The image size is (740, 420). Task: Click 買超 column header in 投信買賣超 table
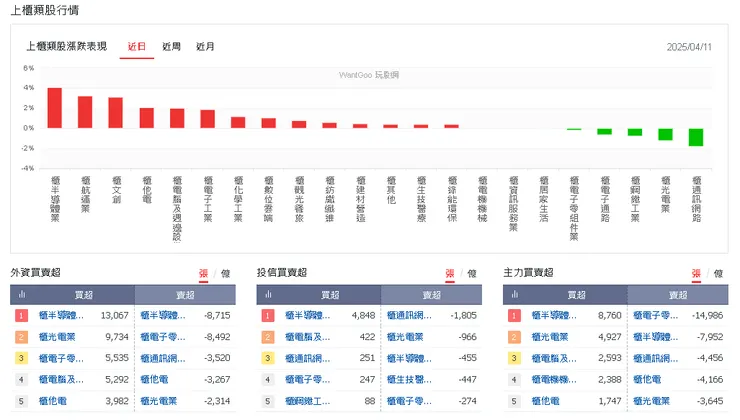pyautogui.click(x=330, y=295)
